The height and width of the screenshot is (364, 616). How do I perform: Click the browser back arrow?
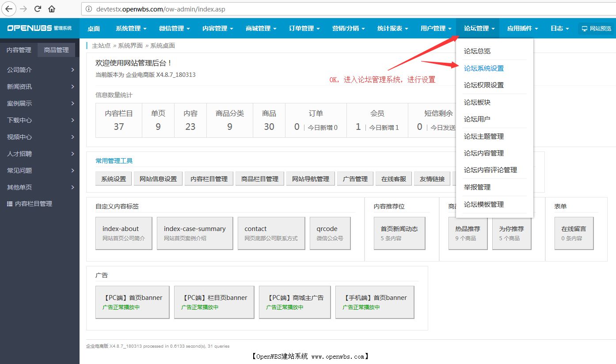click(9, 9)
